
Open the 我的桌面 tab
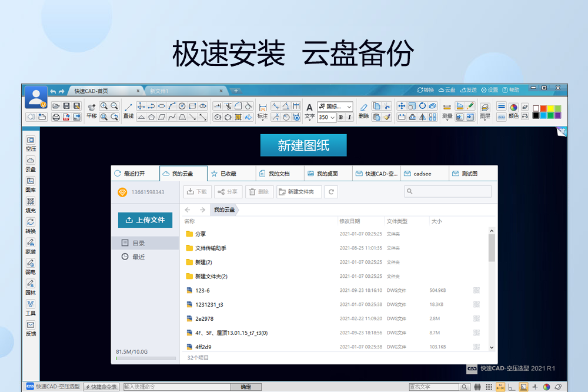pyautogui.click(x=328, y=174)
